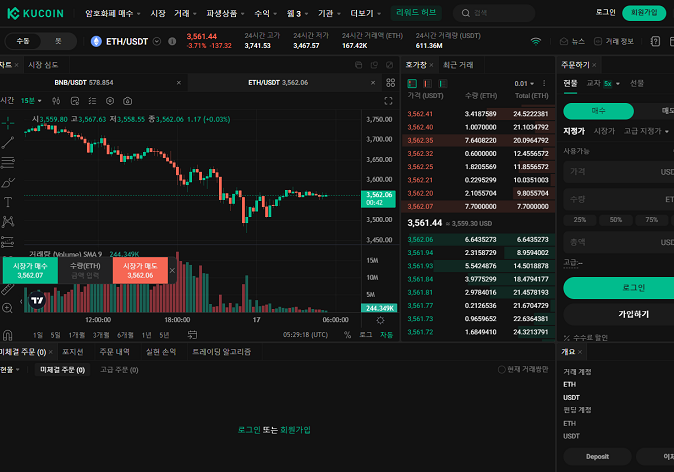Show asks-only order book view
The width and height of the screenshot is (674, 472).
427,83
